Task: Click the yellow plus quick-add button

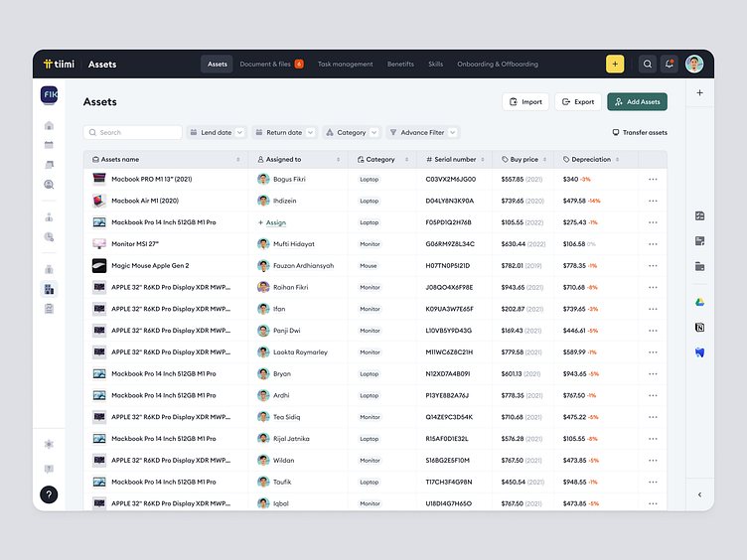Action: point(615,64)
